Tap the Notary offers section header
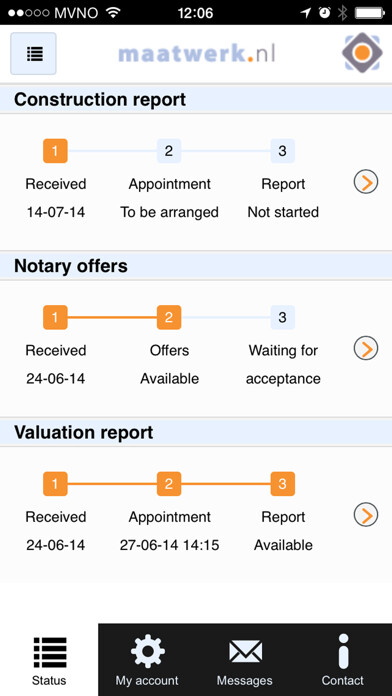Viewport: 392px width, 696px height. [196, 266]
